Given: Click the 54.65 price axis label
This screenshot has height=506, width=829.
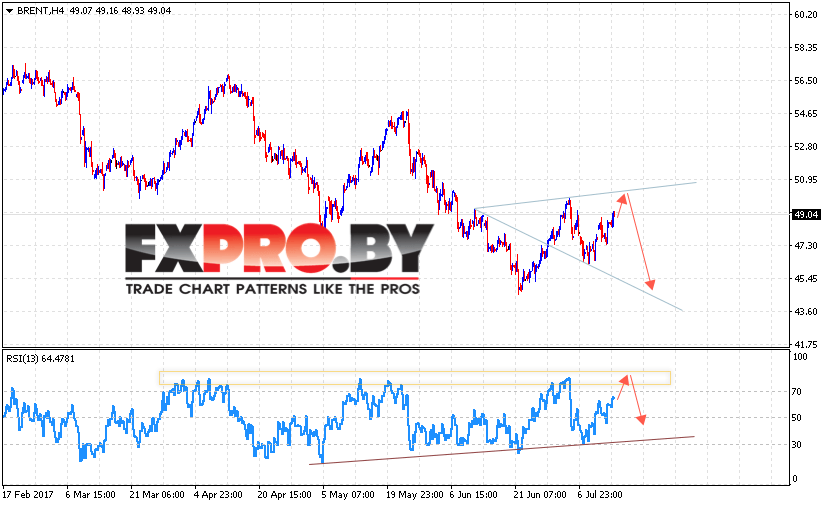Looking at the screenshot, I should click(x=805, y=113).
